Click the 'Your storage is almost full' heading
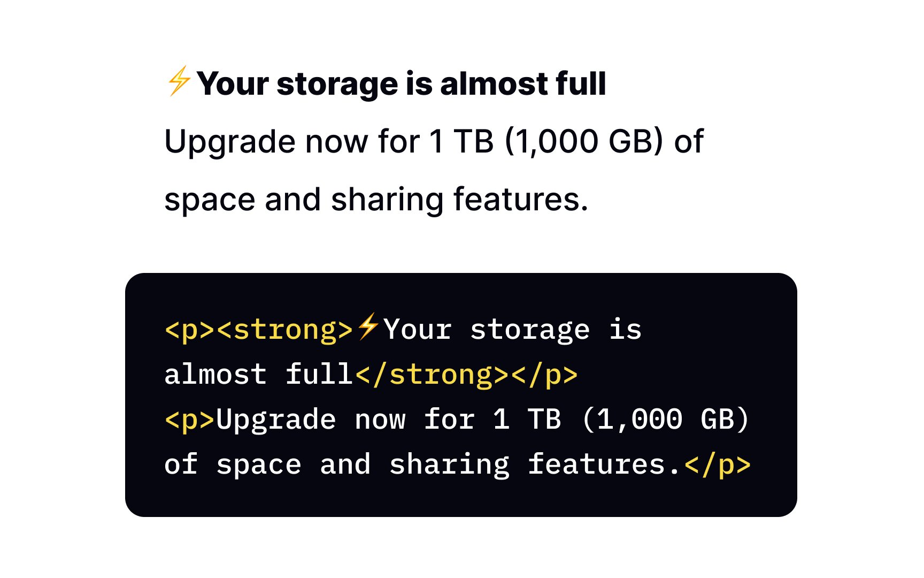The width and height of the screenshot is (924, 578). [x=401, y=84]
